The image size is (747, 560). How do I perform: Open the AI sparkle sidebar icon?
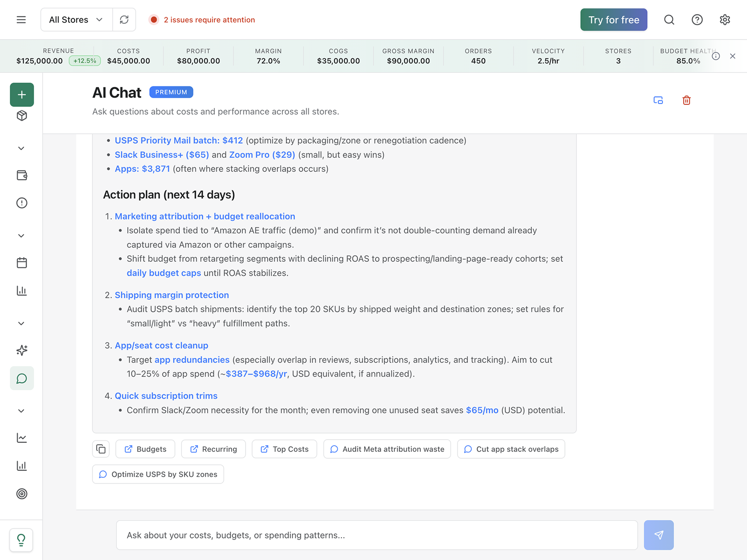[x=22, y=350]
